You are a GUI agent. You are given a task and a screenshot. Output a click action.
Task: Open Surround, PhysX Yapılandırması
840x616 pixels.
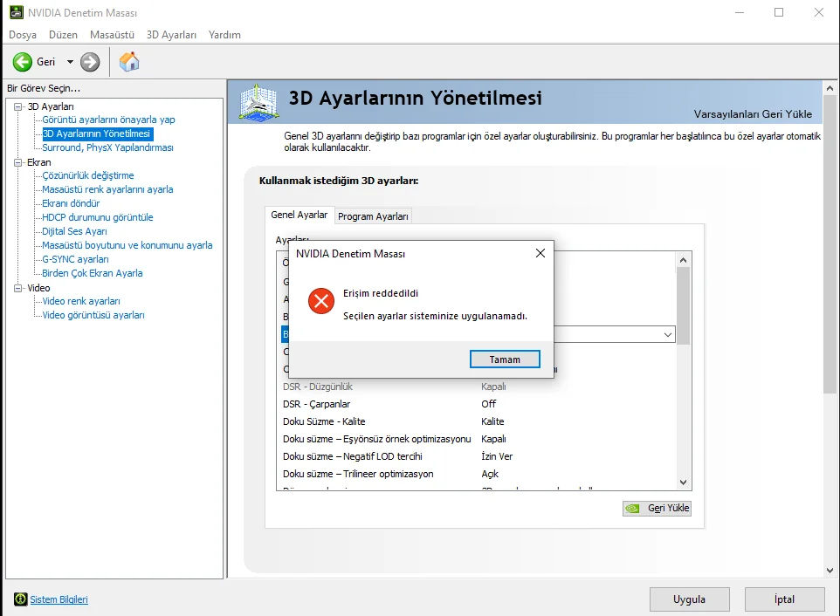[107, 147]
